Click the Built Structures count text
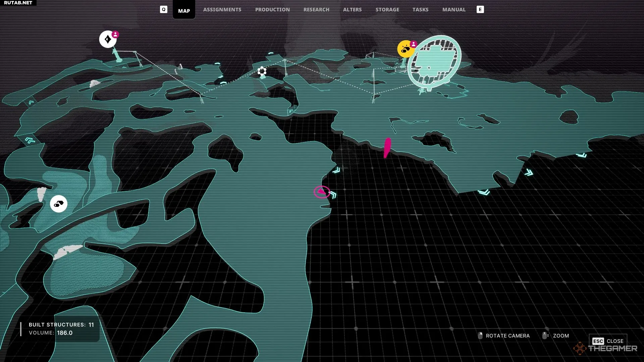Screen dimensions: 644x362 pyautogui.click(x=61, y=324)
